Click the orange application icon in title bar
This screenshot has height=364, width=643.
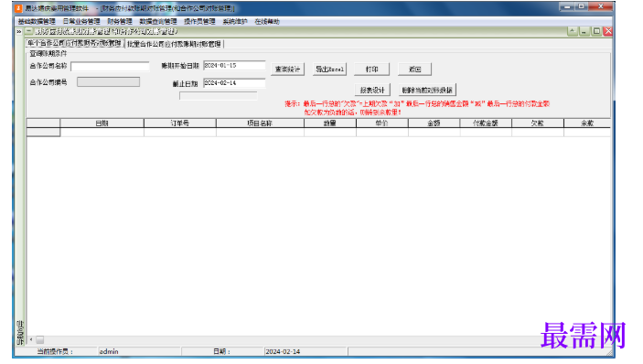coord(18,8)
